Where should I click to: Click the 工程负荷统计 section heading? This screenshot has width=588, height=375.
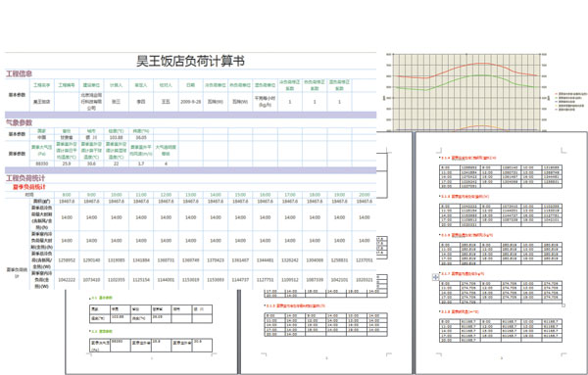25,178
